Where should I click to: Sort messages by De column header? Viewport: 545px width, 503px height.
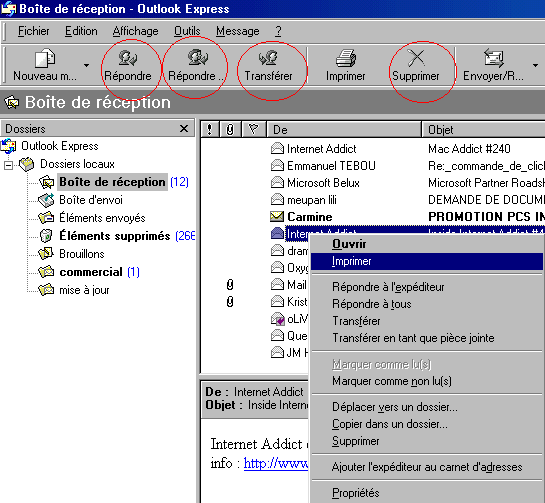point(344,130)
